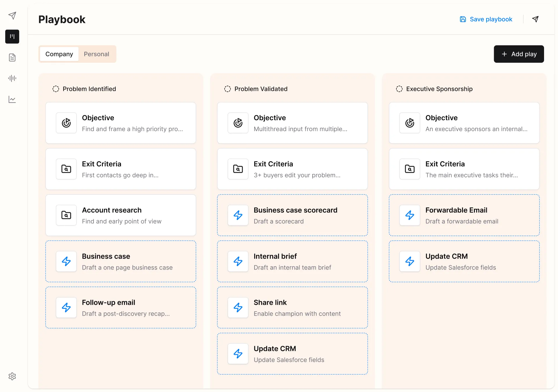Open settings gear in sidebar
558x392 pixels.
point(12,376)
